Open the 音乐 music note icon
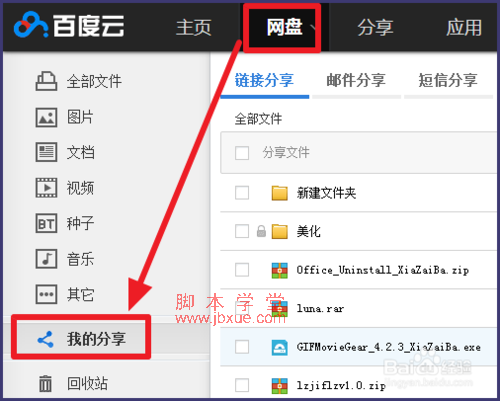500x401 pixels. pos(46,259)
